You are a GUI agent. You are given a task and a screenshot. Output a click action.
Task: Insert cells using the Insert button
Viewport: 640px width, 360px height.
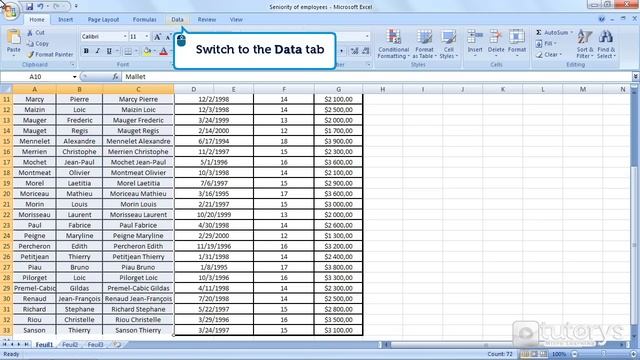[x=475, y=43]
